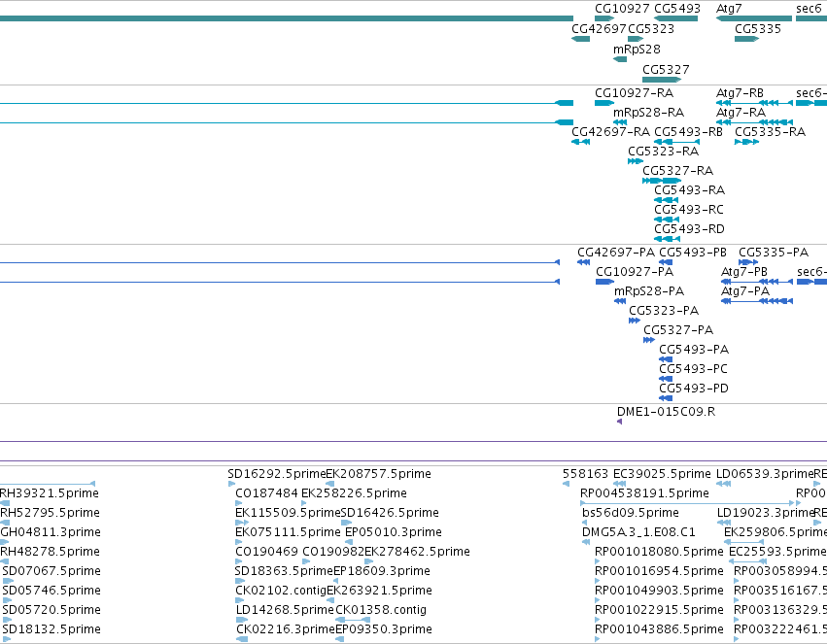Select EST EK208757.5prime
Screen dimensions: 827x644
(x=329, y=484)
